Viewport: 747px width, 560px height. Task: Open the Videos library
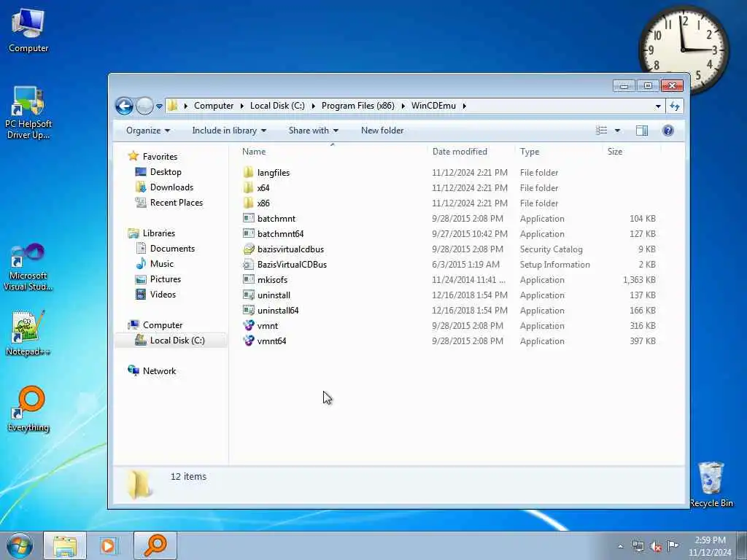tap(163, 295)
